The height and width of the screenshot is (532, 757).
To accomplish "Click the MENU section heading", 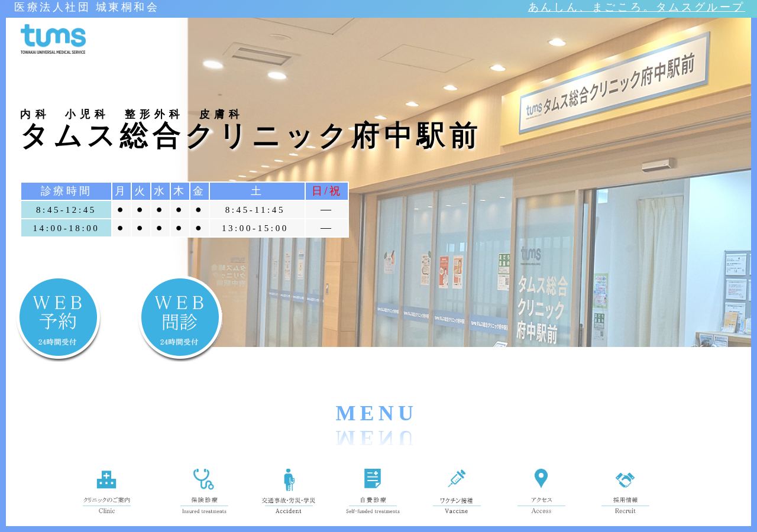I will 375,414.
